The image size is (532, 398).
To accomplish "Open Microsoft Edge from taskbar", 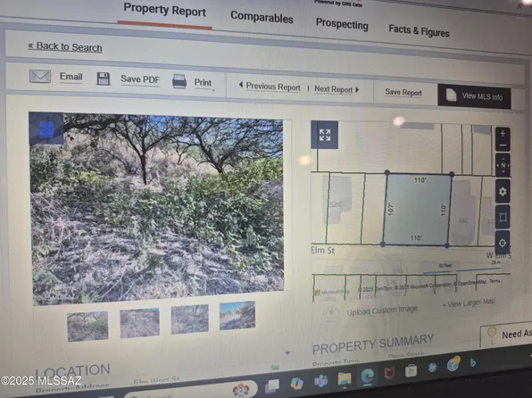I will (x=367, y=376).
